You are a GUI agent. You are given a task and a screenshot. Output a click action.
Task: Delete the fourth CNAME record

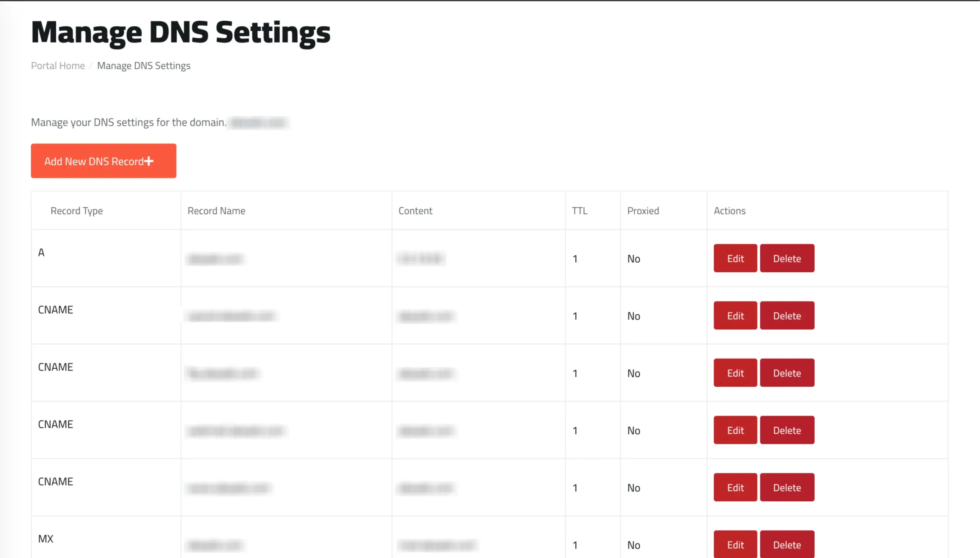(787, 488)
